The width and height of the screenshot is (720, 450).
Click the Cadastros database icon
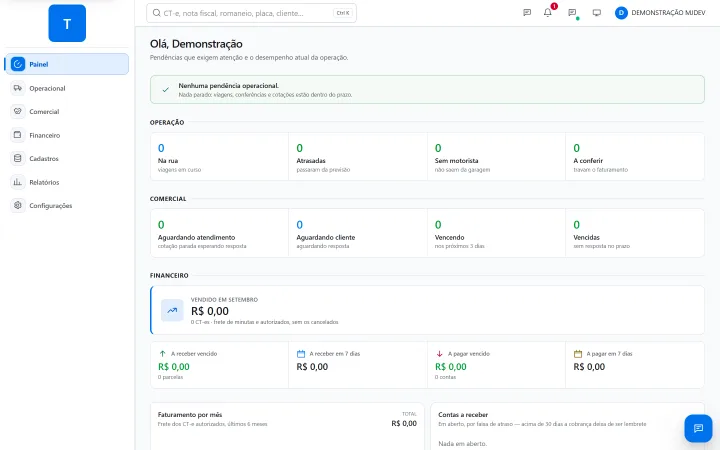pyautogui.click(x=18, y=158)
